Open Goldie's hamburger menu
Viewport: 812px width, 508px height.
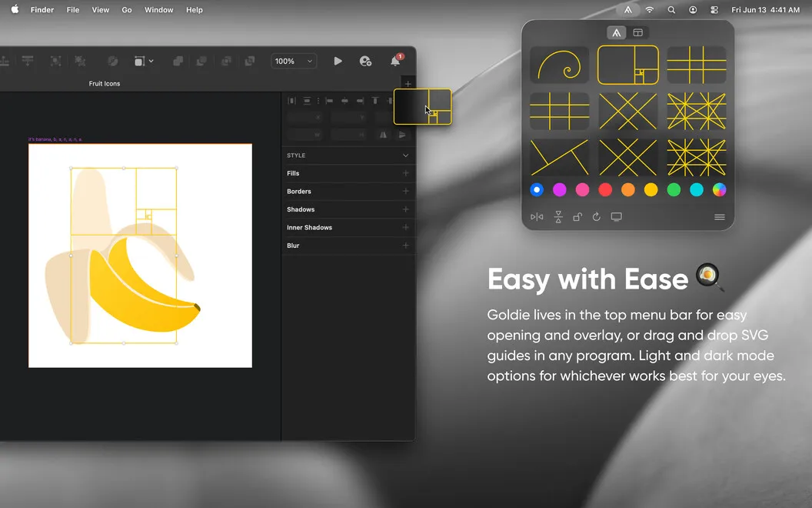pos(719,217)
